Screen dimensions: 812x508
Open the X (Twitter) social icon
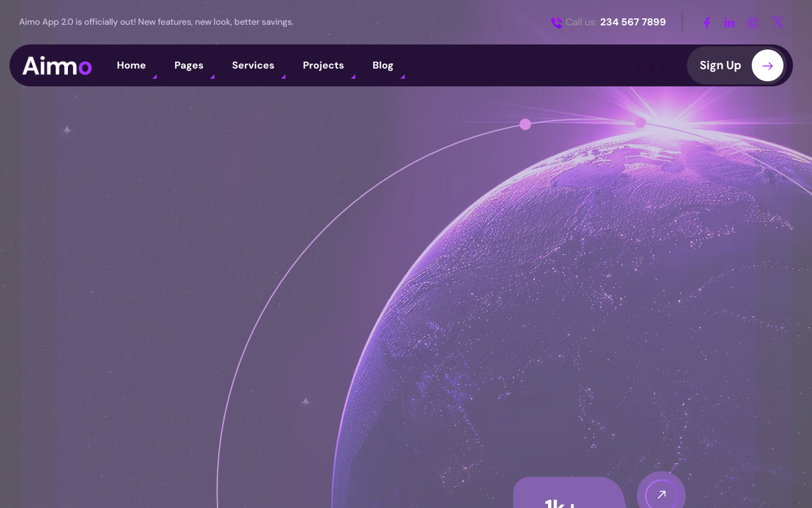[778, 23]
